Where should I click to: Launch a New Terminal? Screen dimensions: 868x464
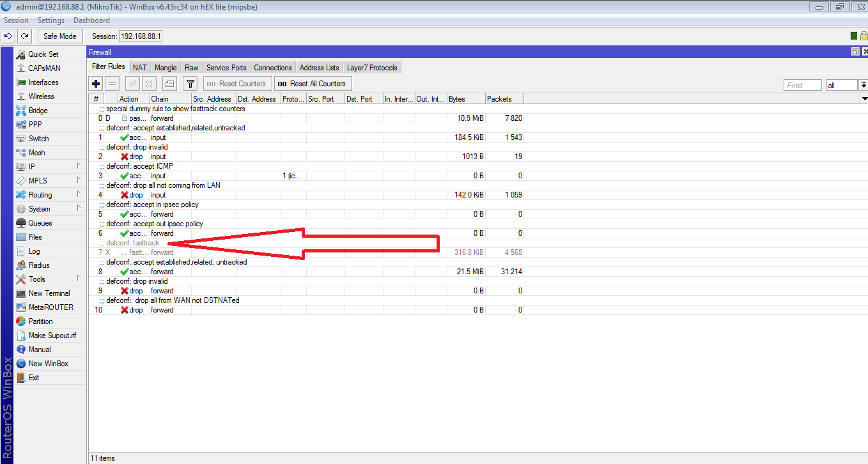[x=49, y=293]
